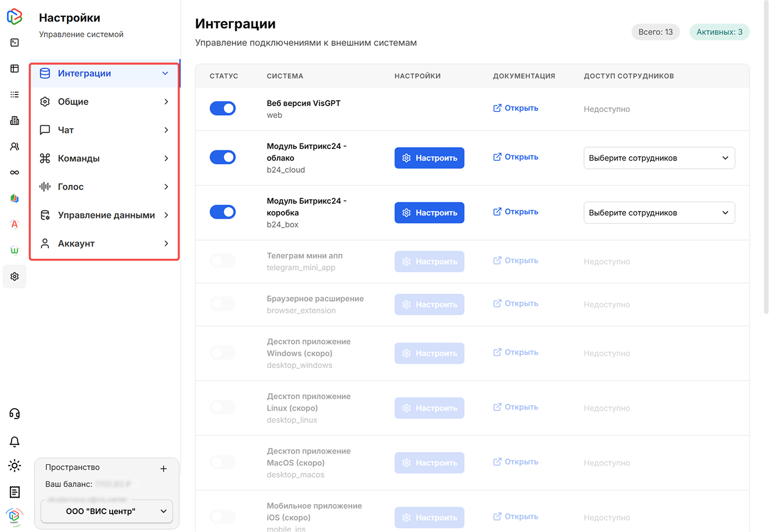Expand the Общие settings section
The width and height of the screenshot is (769, 532).
coord(104,101)
